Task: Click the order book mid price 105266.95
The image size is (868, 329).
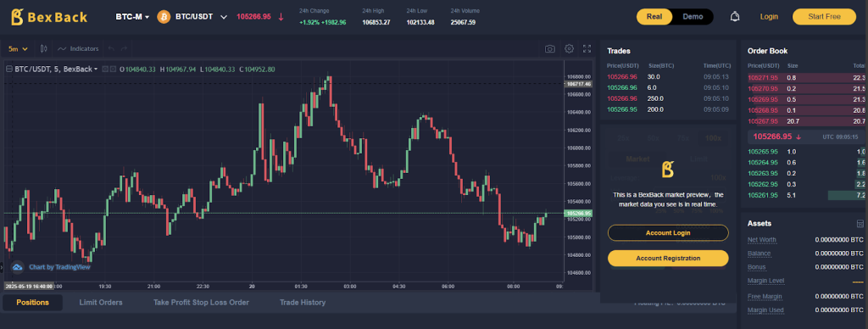Action: 773,137
